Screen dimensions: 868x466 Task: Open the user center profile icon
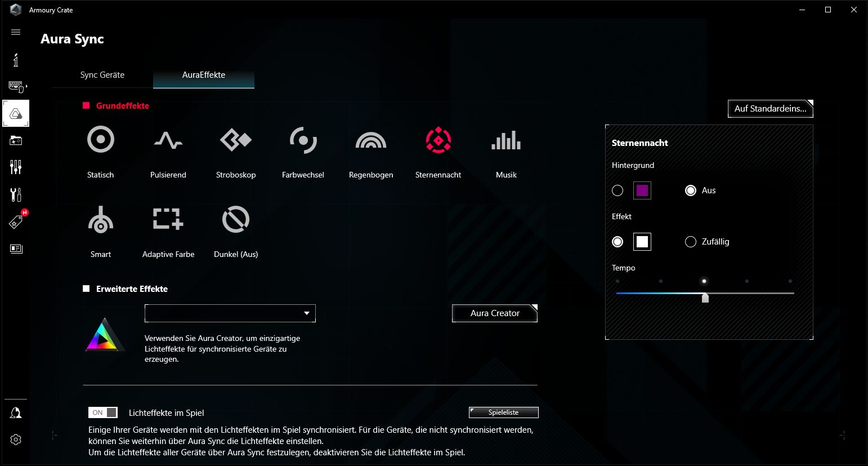(16, 413)
